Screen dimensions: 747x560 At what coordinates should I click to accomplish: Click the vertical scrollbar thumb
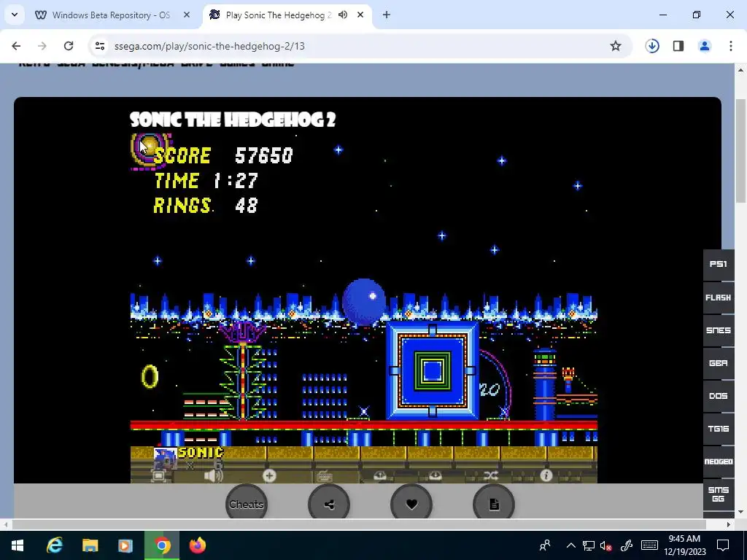click(741, 151)
